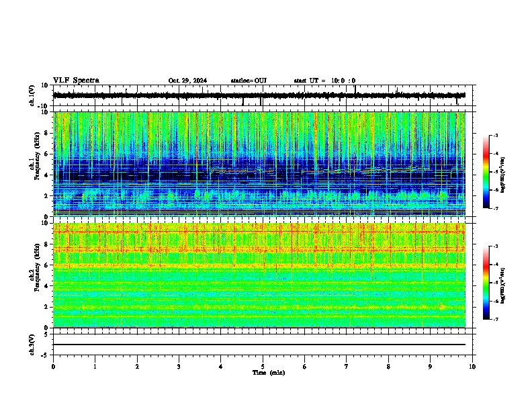Click the "-7" label on ch.2 colorbar
Image resolution: width=532 pixels, height=411 pixels.
coord(496,320)
